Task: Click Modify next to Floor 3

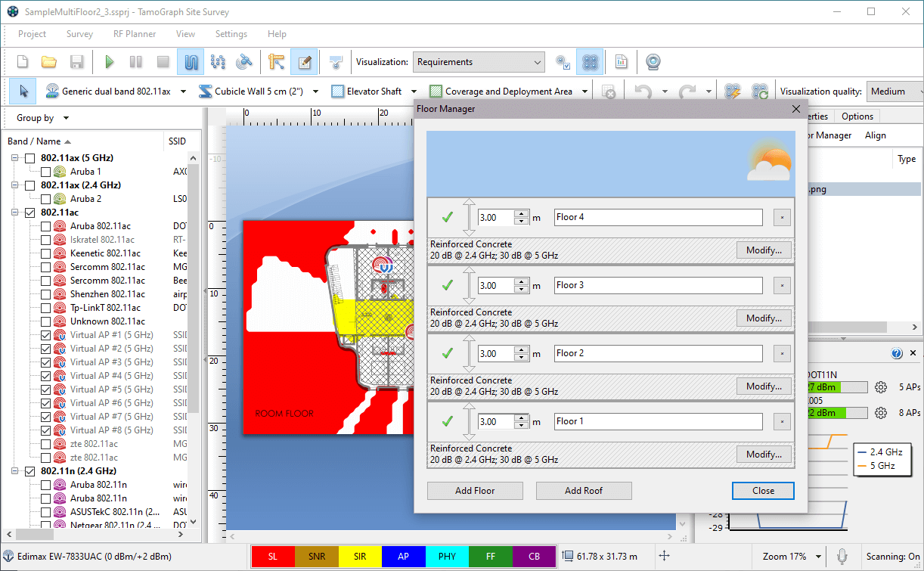Action: 763,318
